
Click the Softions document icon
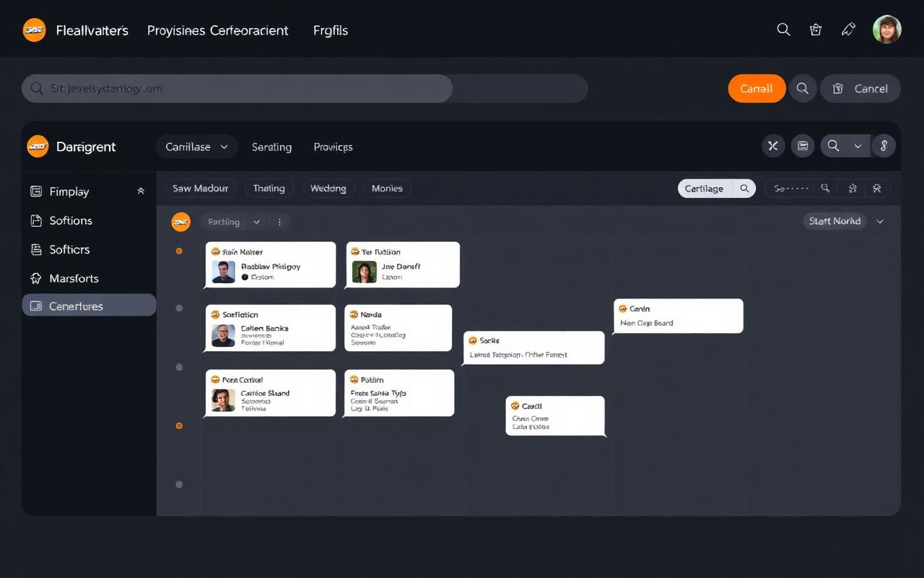point(36,220)
